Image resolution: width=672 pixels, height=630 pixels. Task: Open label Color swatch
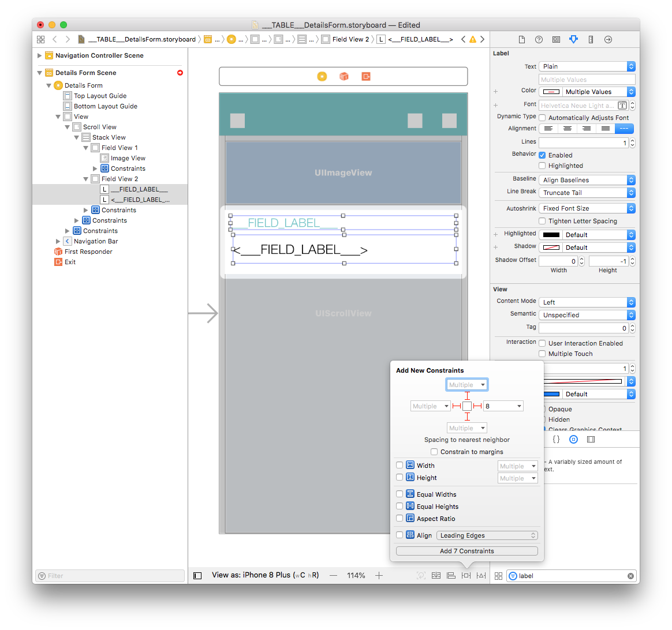[551, 92]
